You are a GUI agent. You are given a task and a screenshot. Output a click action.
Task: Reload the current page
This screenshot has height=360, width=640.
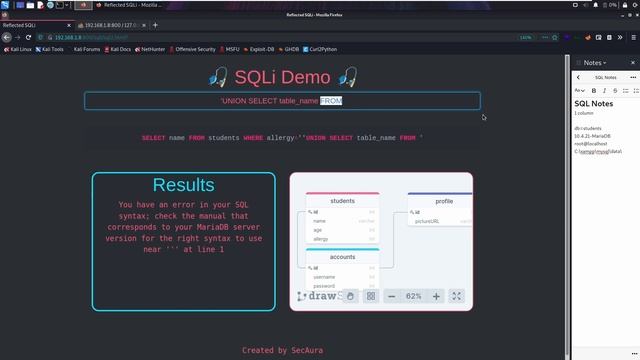point(28,37)
